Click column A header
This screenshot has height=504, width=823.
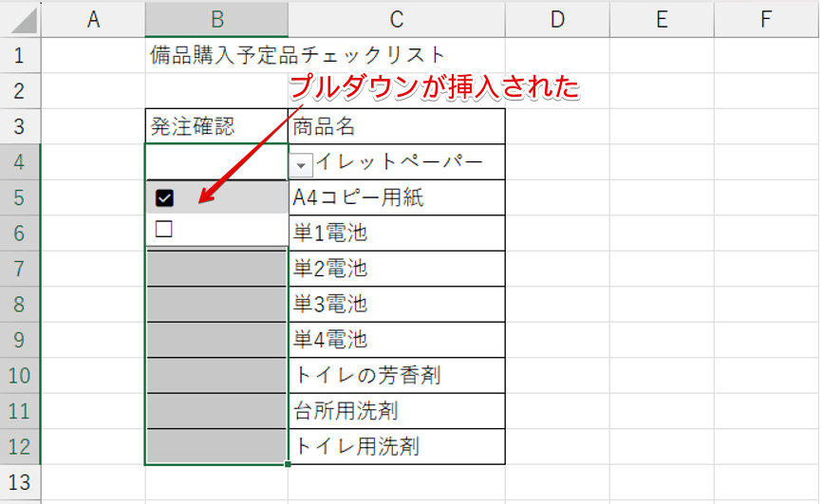pyautogui.click(x=93, y=18)
